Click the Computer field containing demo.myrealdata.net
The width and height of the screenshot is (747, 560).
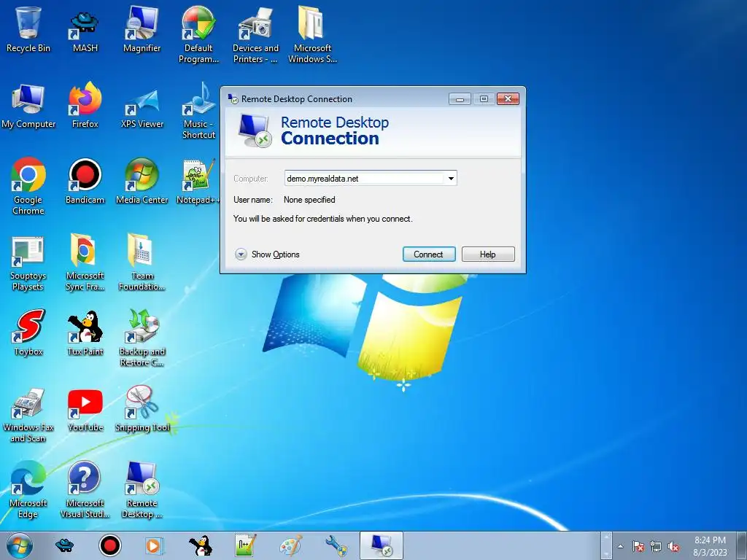tap(371, 179)
